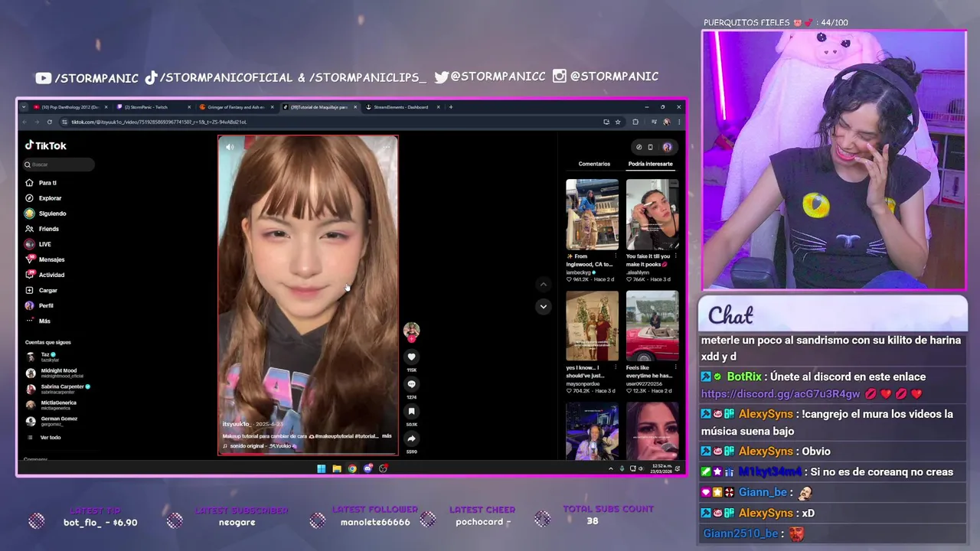This screenshot has height=551, width=980.
Task: Click the #makeuptutorial hashtag
Action: click(335, 436)
